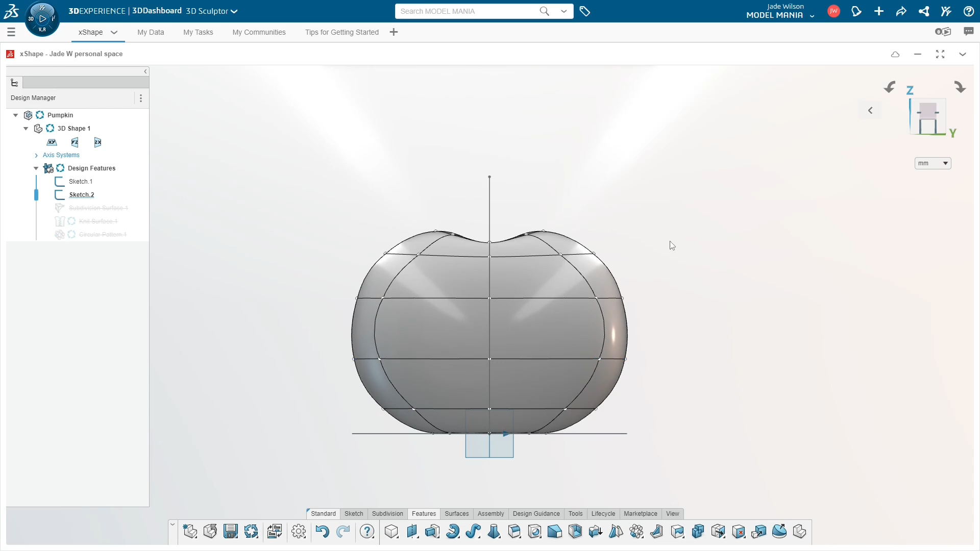Click the tag icon beside search bar
This screenshot has width=980, height=551.
point(585,11)
